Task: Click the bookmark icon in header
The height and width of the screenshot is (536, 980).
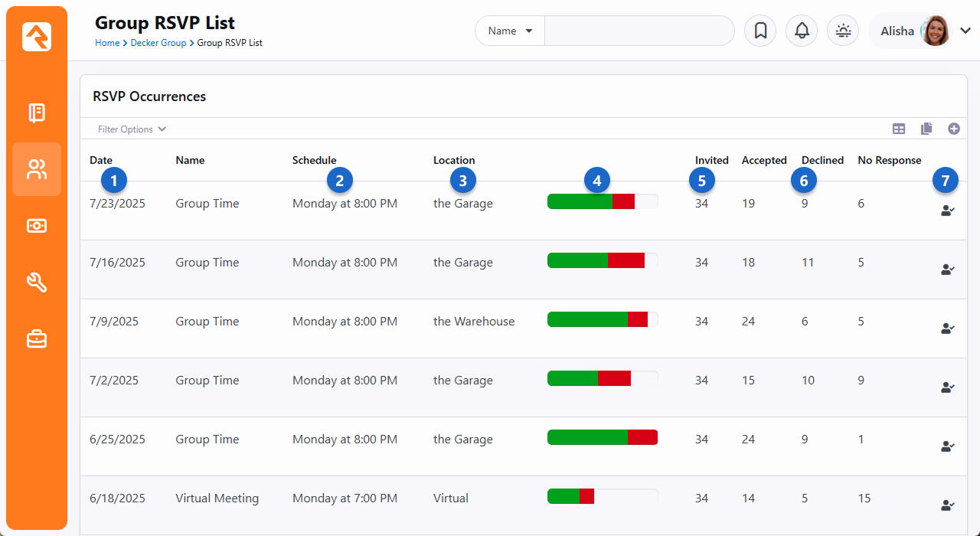Action: click(760, 31)
